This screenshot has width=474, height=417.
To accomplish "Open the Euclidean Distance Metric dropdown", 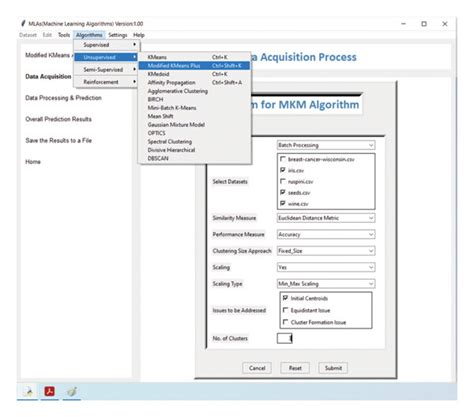I will click(326, 218).
